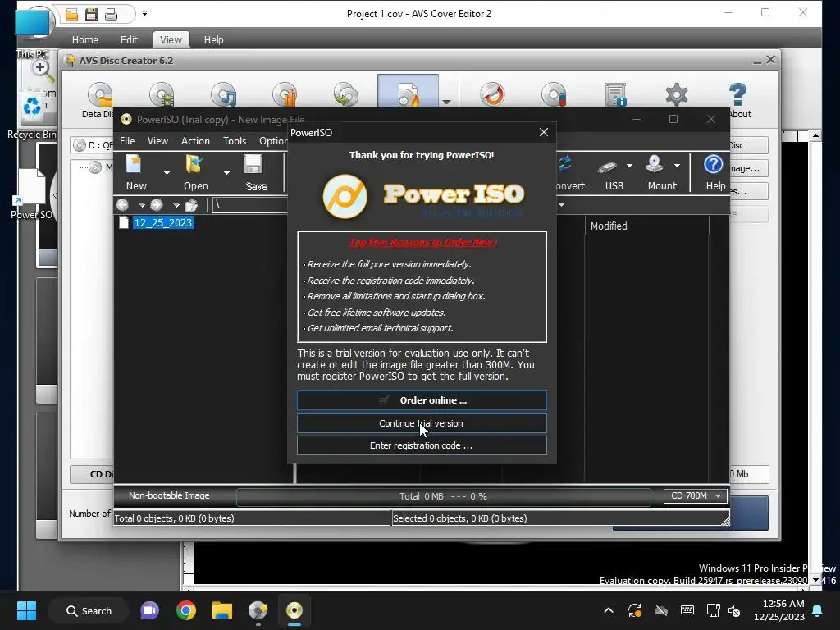Click the audio music disc icon in AVS Disc Creator
The image size is (840, 630).
[223, 95]
